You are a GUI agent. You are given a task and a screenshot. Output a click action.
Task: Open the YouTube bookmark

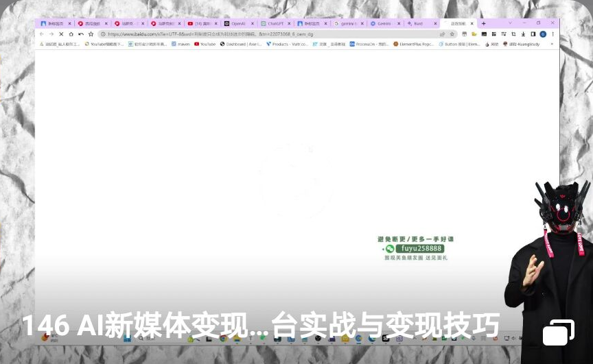pyautogui.click(x=205, y=44)
